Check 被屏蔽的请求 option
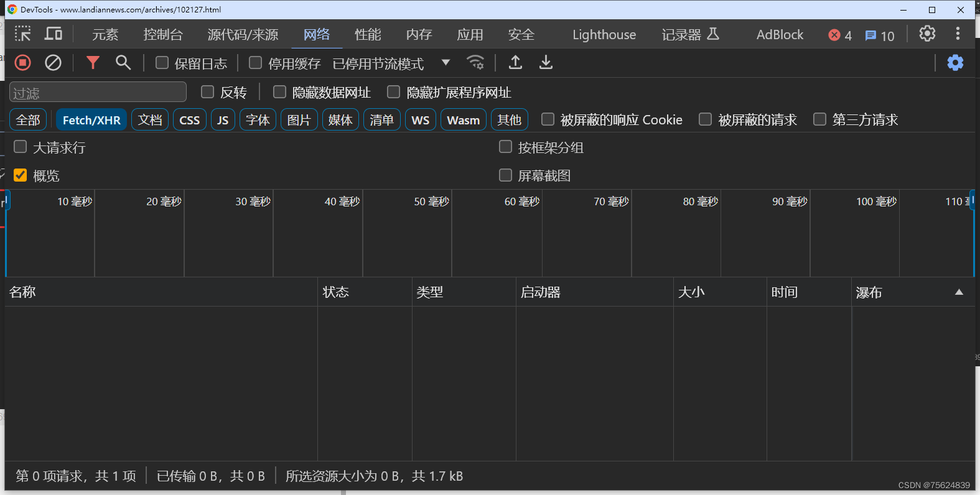 click(x=705, y=119)
